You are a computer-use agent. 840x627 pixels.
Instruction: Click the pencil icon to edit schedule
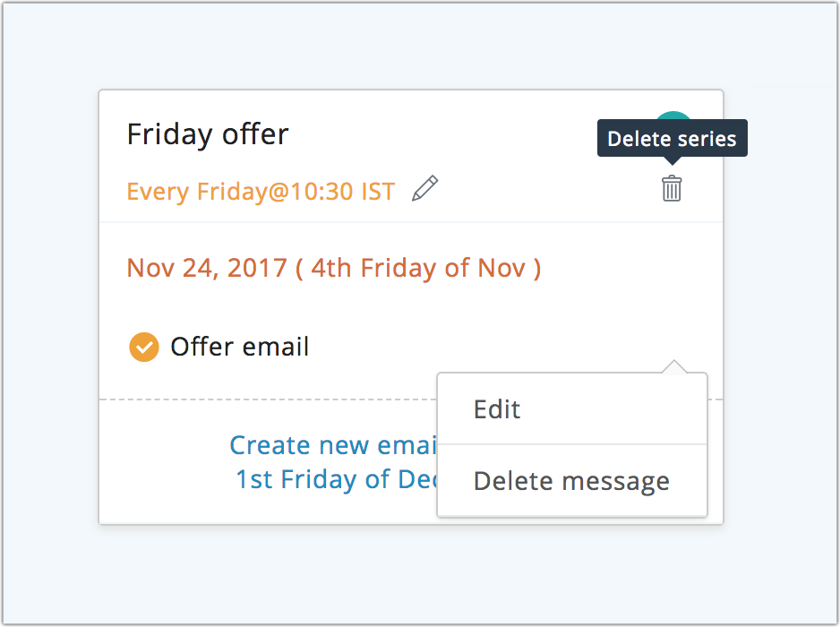(425, 189)
